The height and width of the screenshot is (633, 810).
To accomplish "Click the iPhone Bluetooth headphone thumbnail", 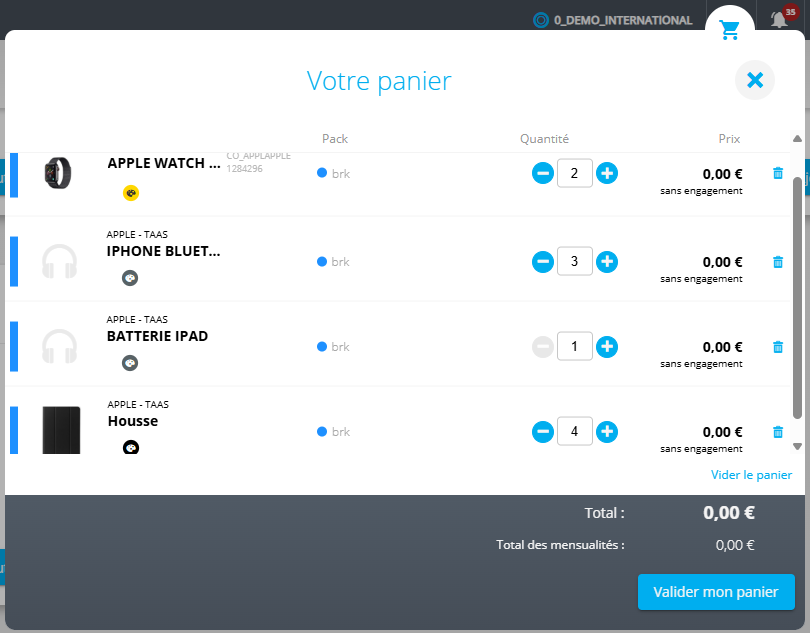I will pyautogui.click(x=59, y=261).
